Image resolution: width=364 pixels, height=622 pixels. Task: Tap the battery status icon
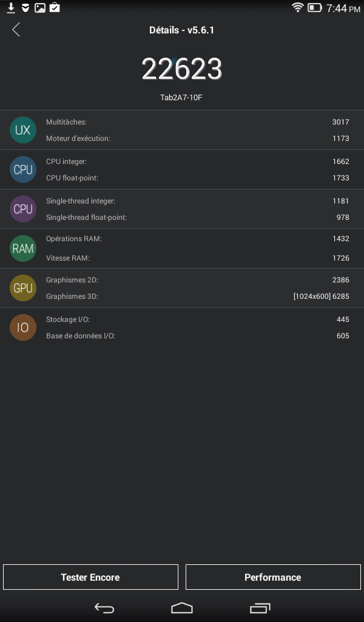(x=314, y=8)
